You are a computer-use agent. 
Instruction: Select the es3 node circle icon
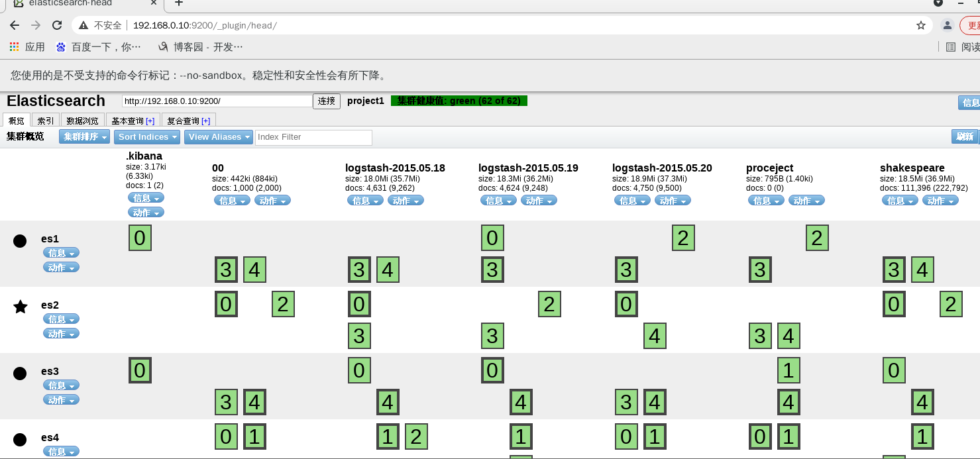coord(20,373)
